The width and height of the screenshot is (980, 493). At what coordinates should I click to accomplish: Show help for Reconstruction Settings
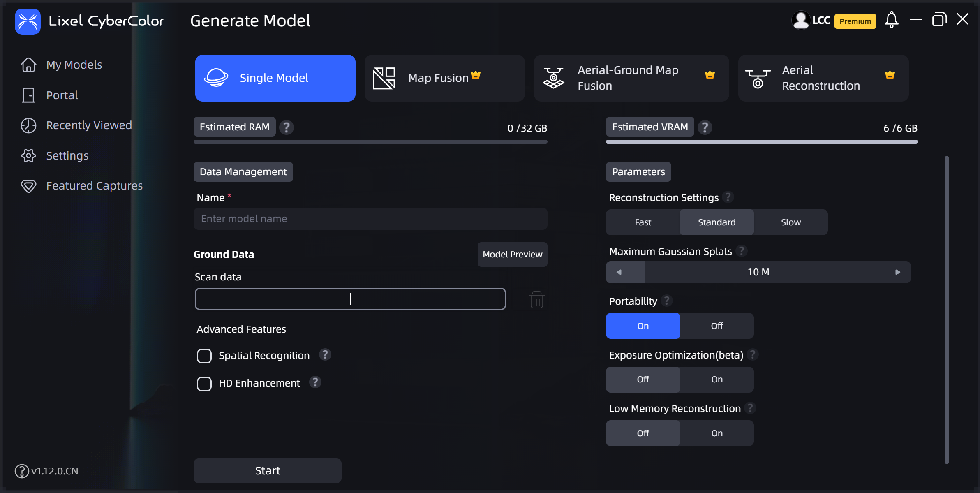(728, 197)
